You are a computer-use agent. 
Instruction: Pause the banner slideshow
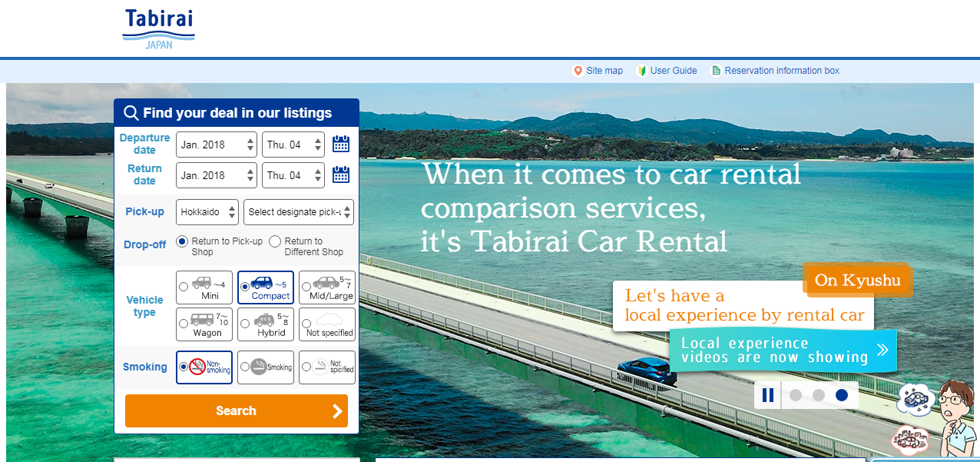point(767,394)
